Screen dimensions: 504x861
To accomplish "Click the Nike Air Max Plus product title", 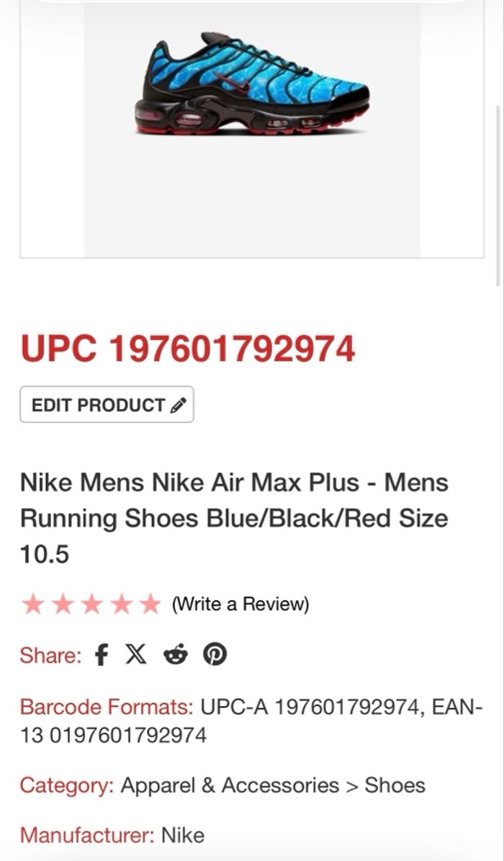I will click(x=234, y=517).
